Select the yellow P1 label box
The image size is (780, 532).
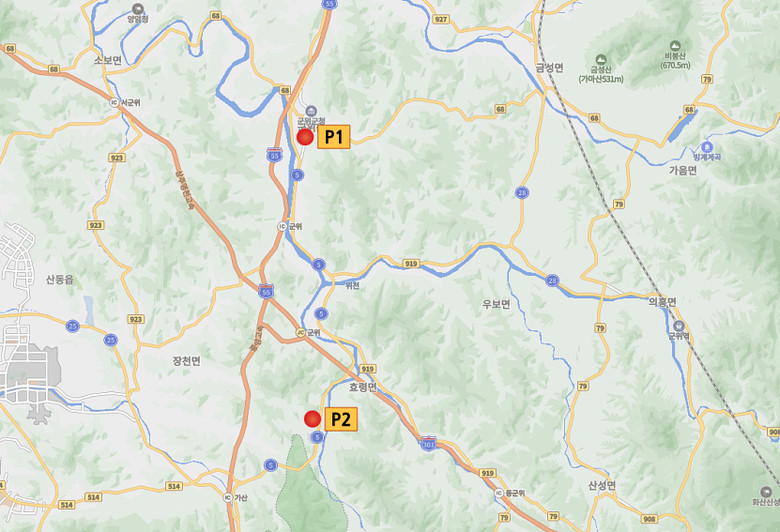[x=334, y=137]
